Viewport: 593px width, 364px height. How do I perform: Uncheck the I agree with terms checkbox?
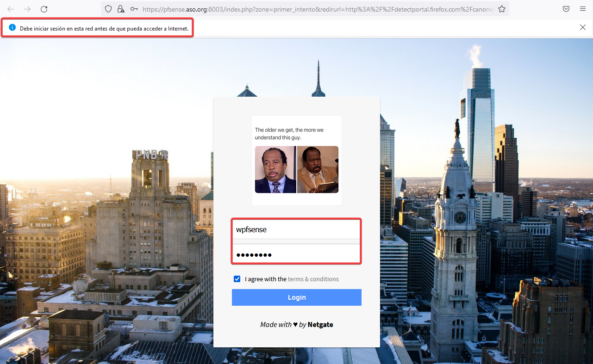tap(237, 279)
